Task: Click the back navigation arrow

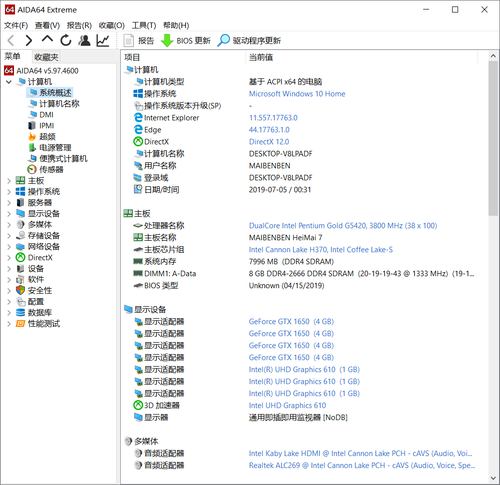Action: coord(11,40)
